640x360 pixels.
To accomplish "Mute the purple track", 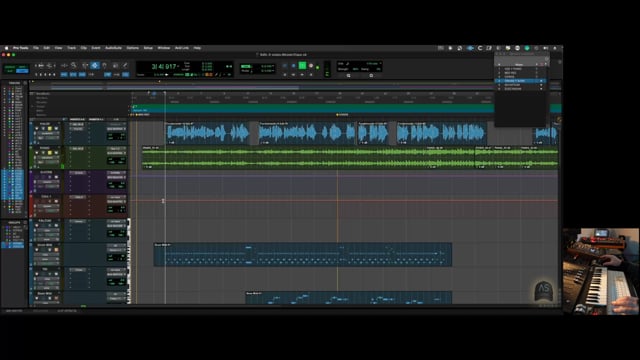I will click(x=56, y=177).
